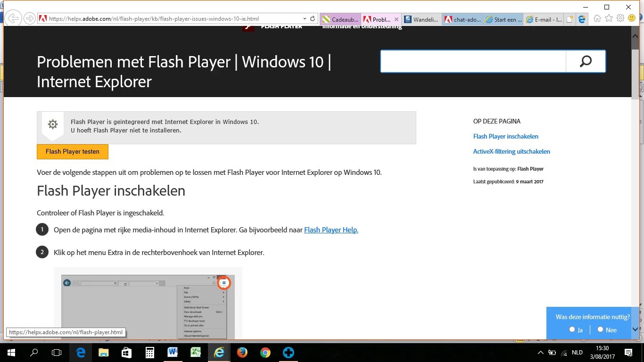Image resolution: width=644 pixels, height=362 pixels.
Task: Switch to the Cadeaub... tab
Action: [x=340, y=19]
